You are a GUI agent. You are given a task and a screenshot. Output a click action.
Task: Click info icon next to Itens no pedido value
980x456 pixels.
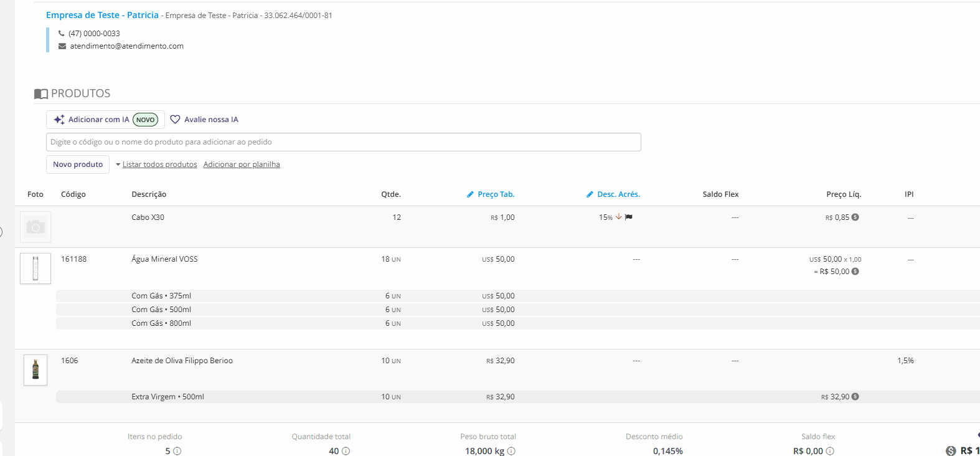177,451
